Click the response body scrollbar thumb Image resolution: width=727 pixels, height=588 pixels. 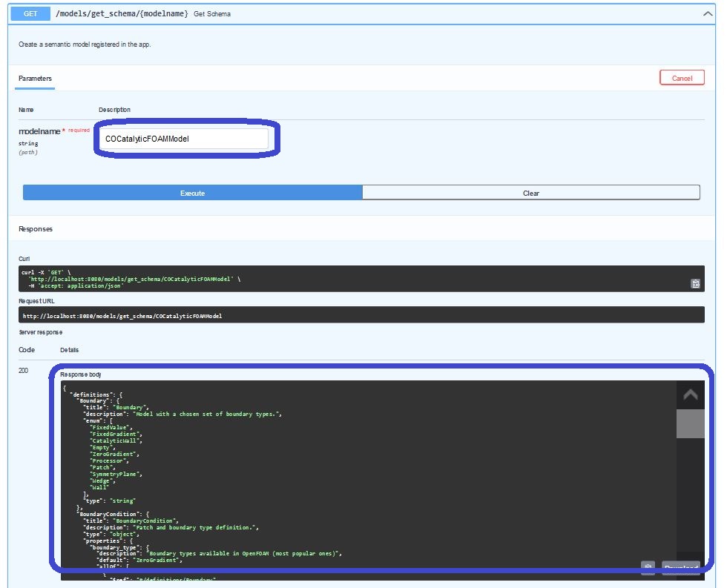pyautogui.click(x=691, y=423)
